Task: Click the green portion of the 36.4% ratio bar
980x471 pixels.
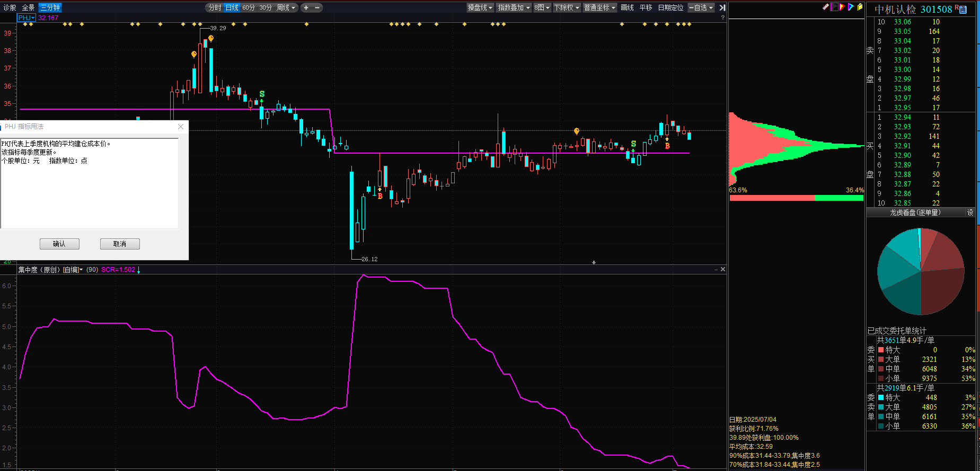Action: tap(839, 198)
